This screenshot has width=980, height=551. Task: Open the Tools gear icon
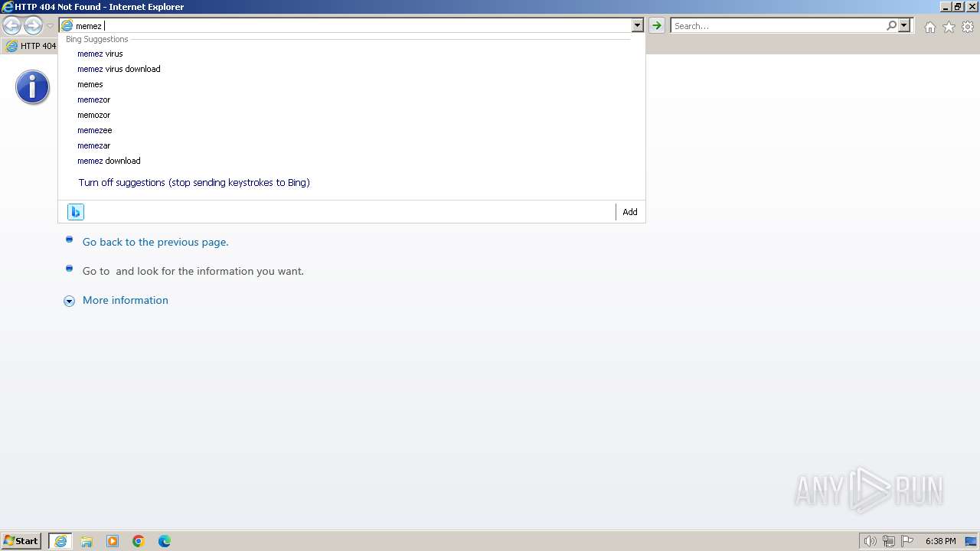(968, 27)
